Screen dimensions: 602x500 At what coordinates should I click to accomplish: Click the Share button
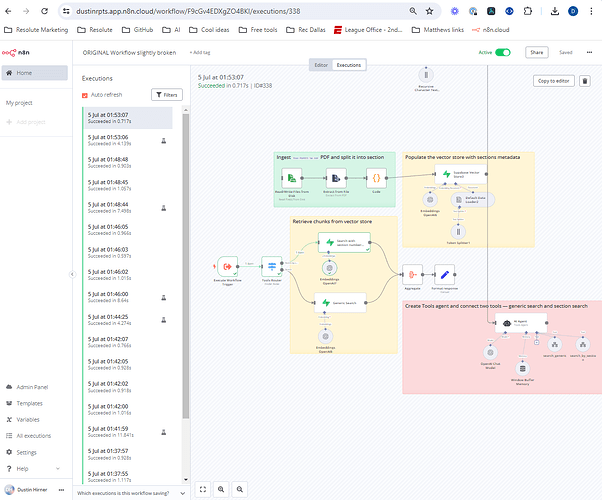[x=537, y=52]
